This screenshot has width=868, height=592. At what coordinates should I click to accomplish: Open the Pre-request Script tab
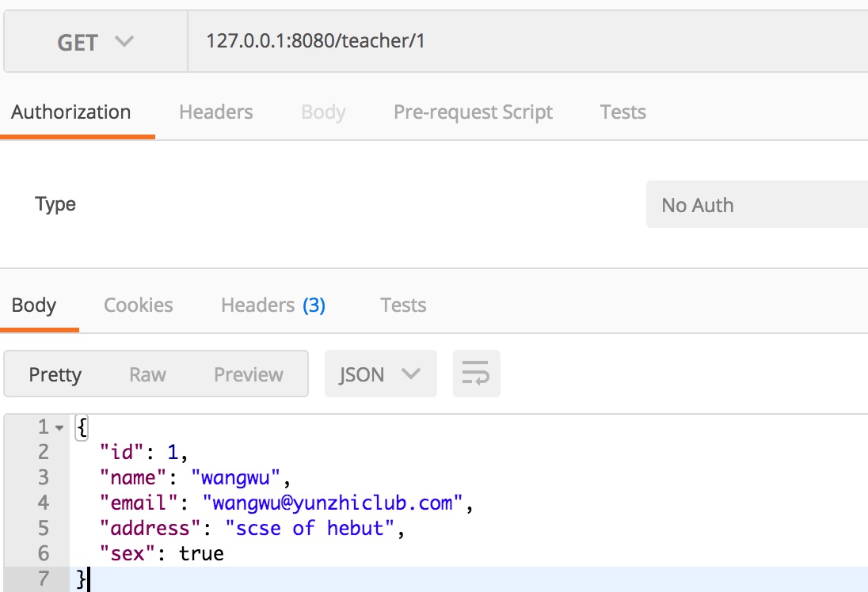[473, 112]
